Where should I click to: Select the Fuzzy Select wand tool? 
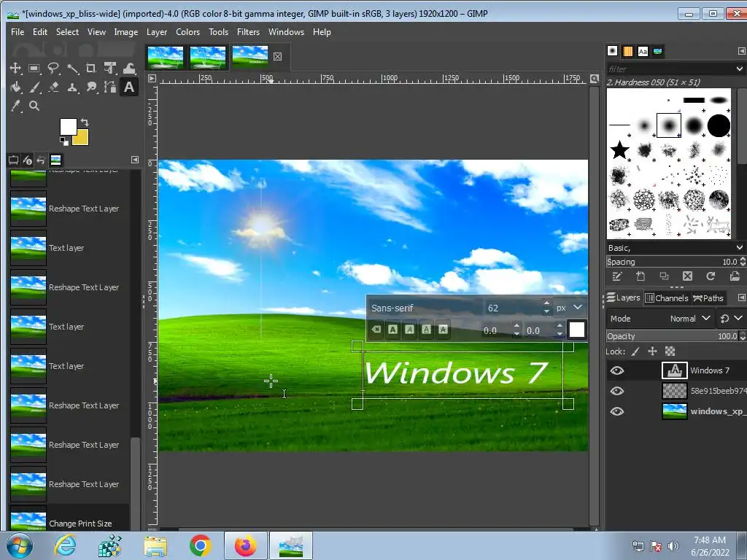(72, 69)
